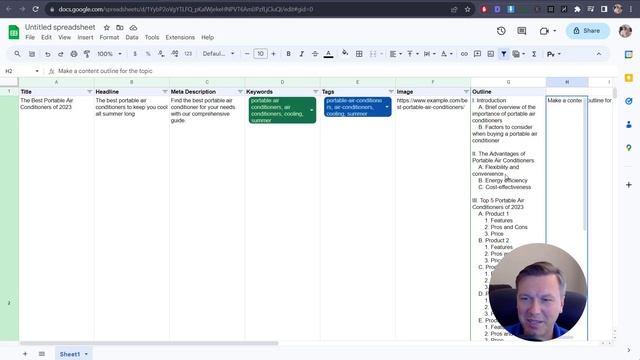Open the Edit menu
The image size is (640, 360).
[x=47, y=38]
